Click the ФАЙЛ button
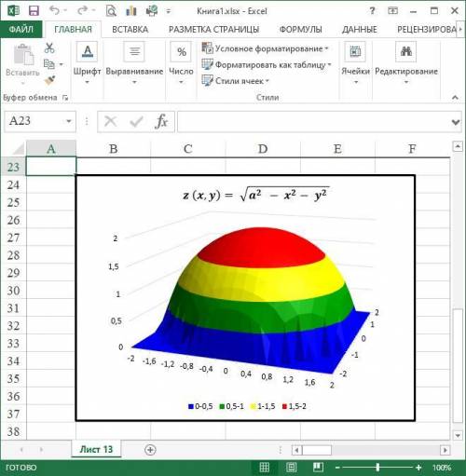The height and width of the screenshot is (476, 466). pyautogui.click(x=21, y=29)
